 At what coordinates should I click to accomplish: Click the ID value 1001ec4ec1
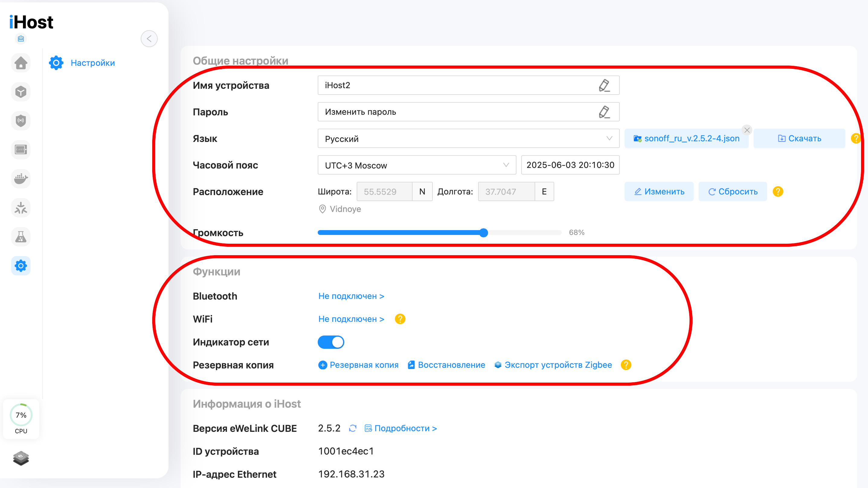point(346,451)
